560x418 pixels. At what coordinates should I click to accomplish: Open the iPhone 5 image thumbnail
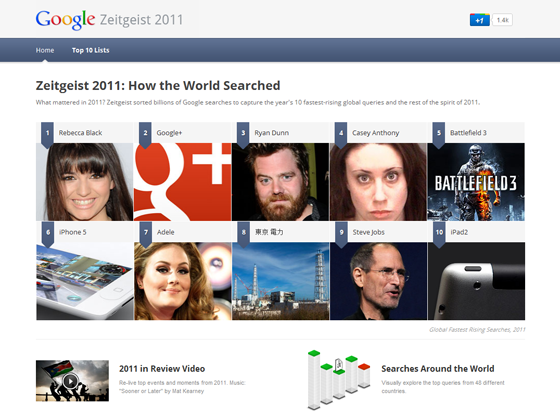click(85, 281)
